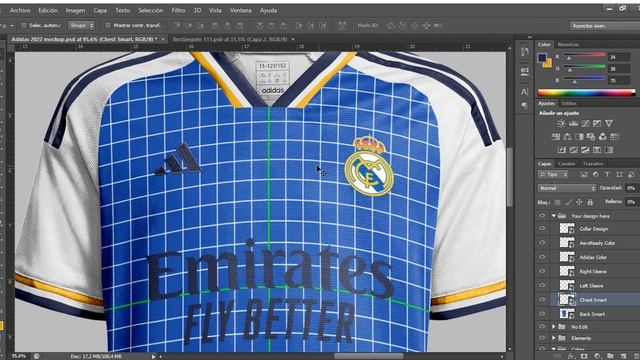Add a Curves adjustment
Viewport: 640px width, 360px height.
pyautogui.click(x=585, y=123)
